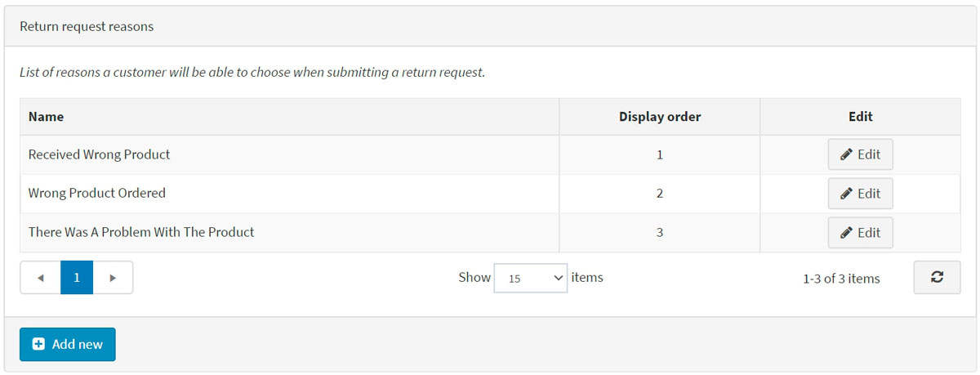Click display order value 1
The image size is (980, 375).
tap(659, 154)
